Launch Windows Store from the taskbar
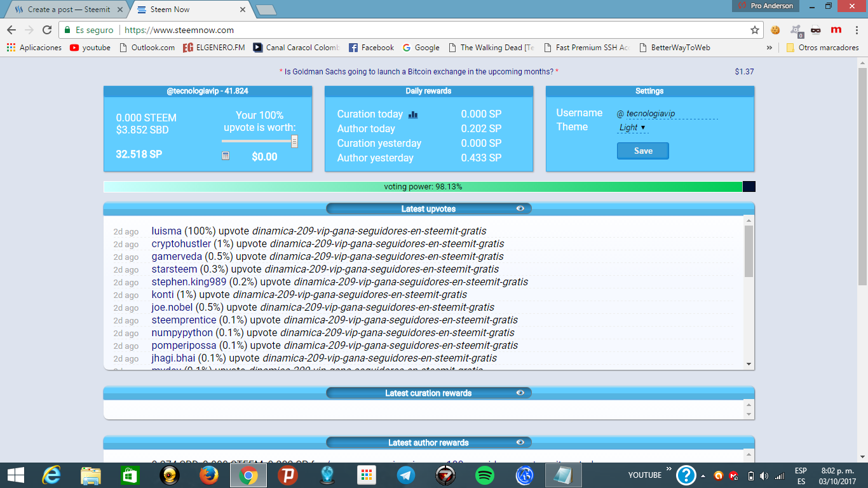Viewport: 868px width, 488px height. pos(130,475)
